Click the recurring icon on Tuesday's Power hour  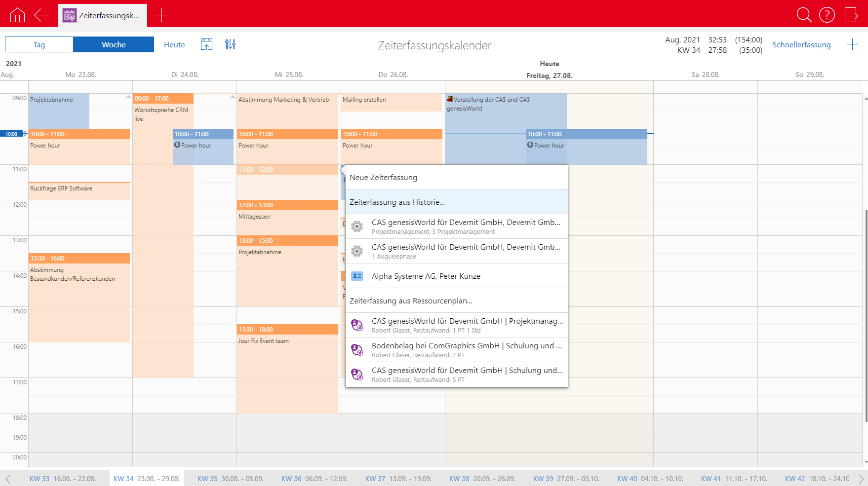pos(177,145)
